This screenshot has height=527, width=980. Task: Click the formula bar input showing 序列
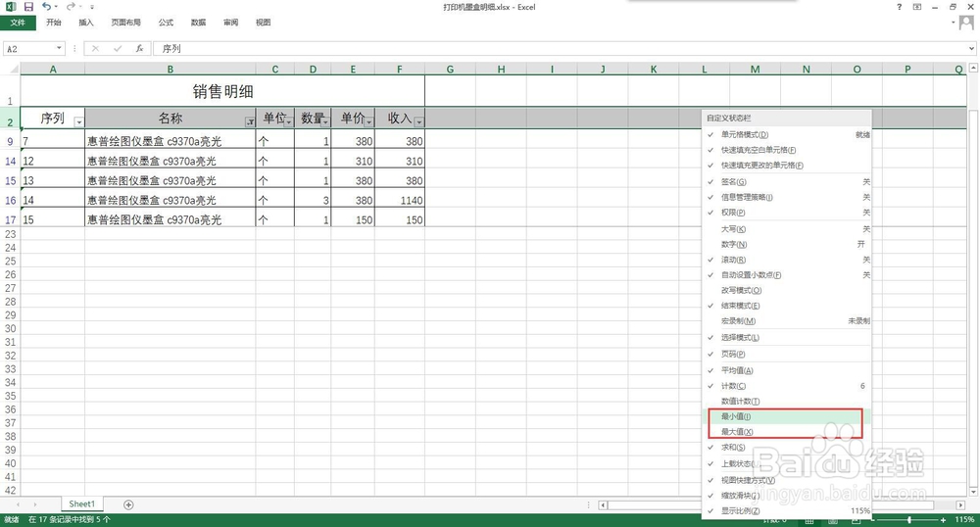coord(560,48)
